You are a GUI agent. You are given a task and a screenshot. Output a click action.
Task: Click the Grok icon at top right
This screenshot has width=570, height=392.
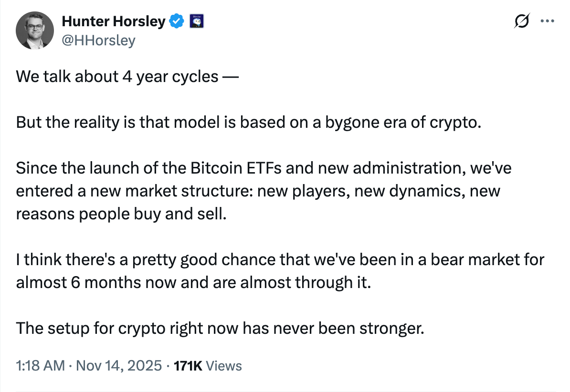(522, 21)
